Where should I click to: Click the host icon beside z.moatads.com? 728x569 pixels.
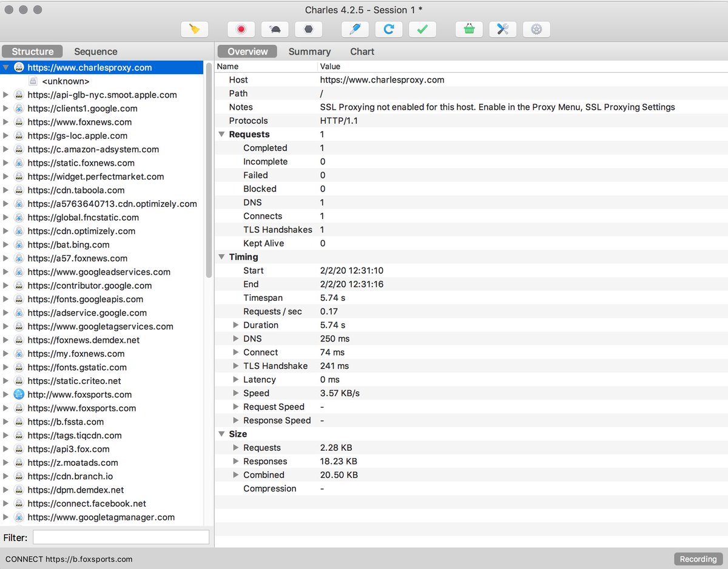pyautogui.click(x=19, y=463)
